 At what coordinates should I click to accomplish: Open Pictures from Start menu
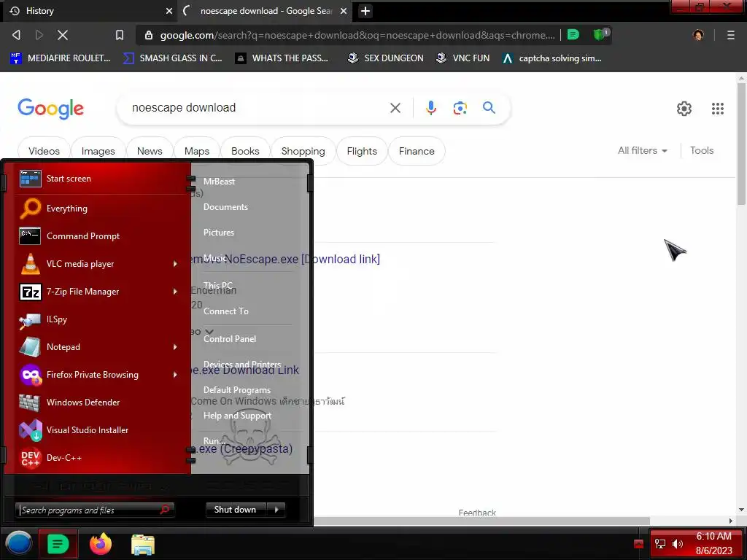click(x=219, y=233)
